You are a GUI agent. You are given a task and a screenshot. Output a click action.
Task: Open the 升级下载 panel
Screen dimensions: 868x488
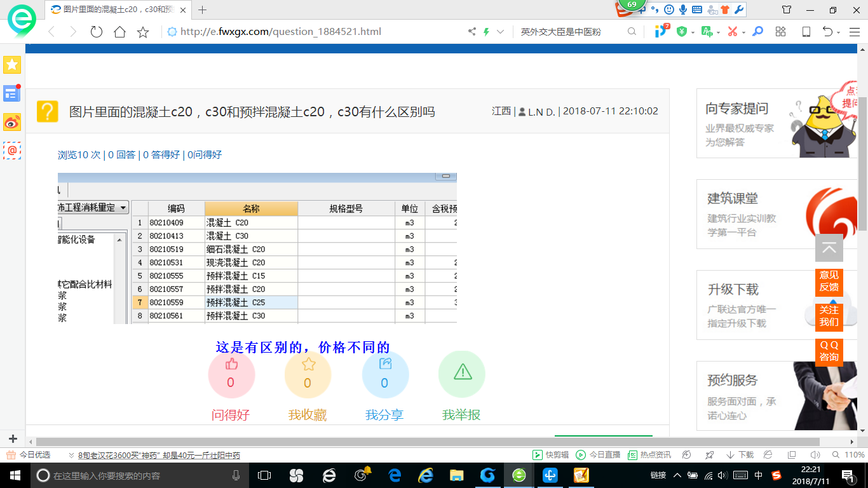click(x=778, y=305)
